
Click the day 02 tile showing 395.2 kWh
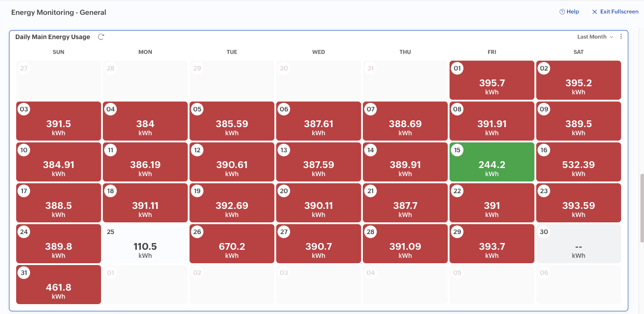(578, 80)
